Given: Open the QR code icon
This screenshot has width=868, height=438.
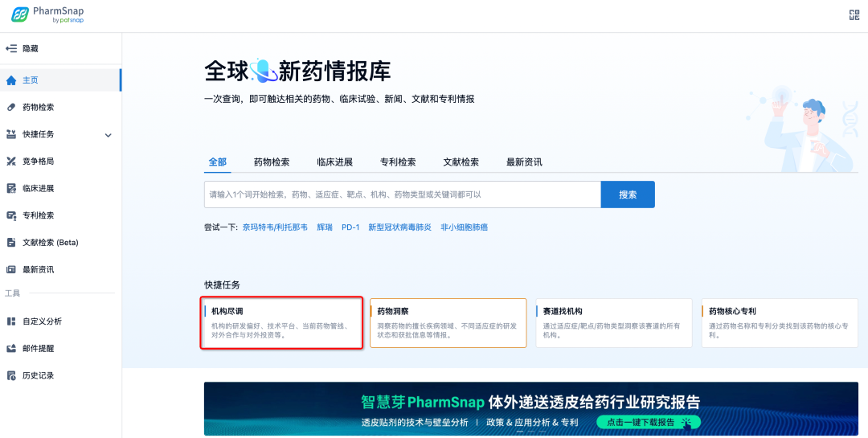Looking at the screenshot, I should coord(854,15).
